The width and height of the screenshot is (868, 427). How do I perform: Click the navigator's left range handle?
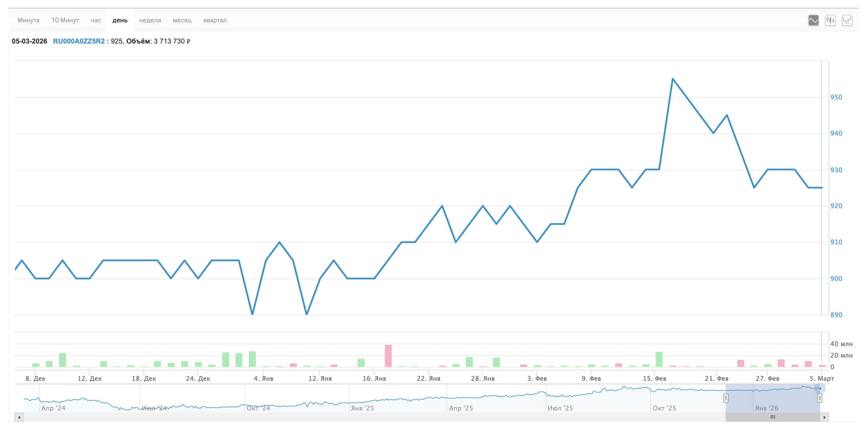(x=726, y=398)
